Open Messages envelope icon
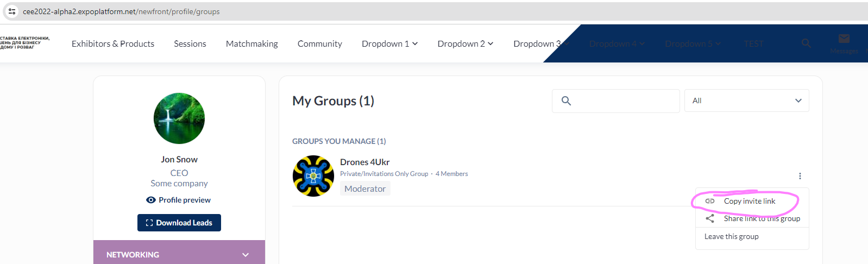 (x=844, y=39)
